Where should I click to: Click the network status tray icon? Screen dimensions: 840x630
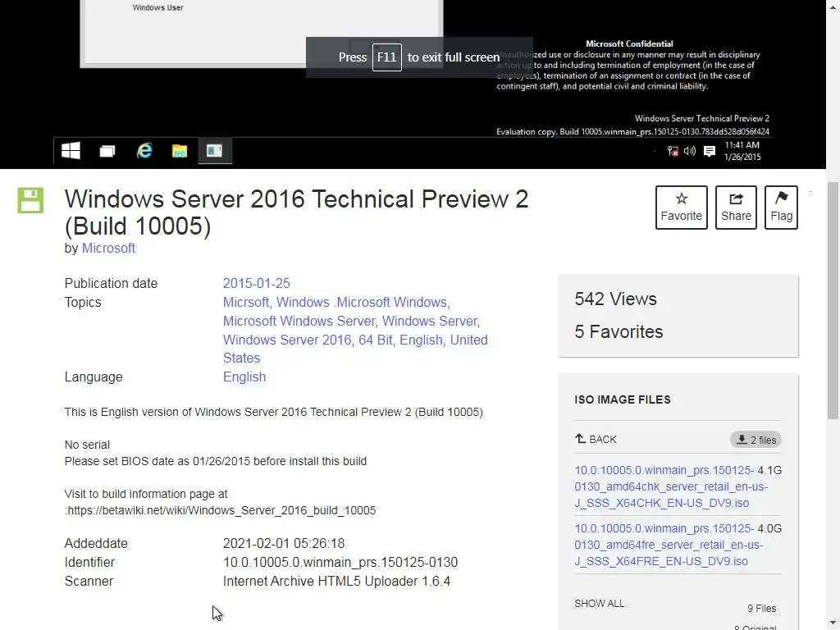point(673,151)
